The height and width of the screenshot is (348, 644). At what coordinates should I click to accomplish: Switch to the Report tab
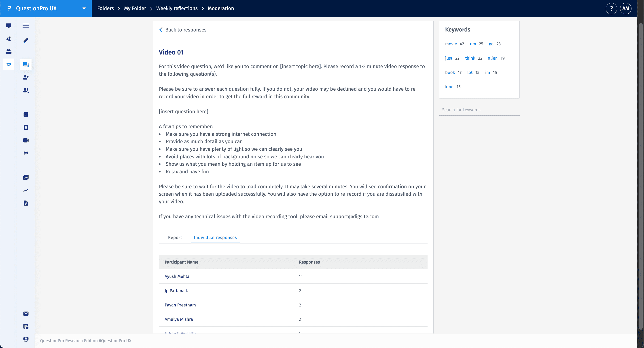coord(175,237)
